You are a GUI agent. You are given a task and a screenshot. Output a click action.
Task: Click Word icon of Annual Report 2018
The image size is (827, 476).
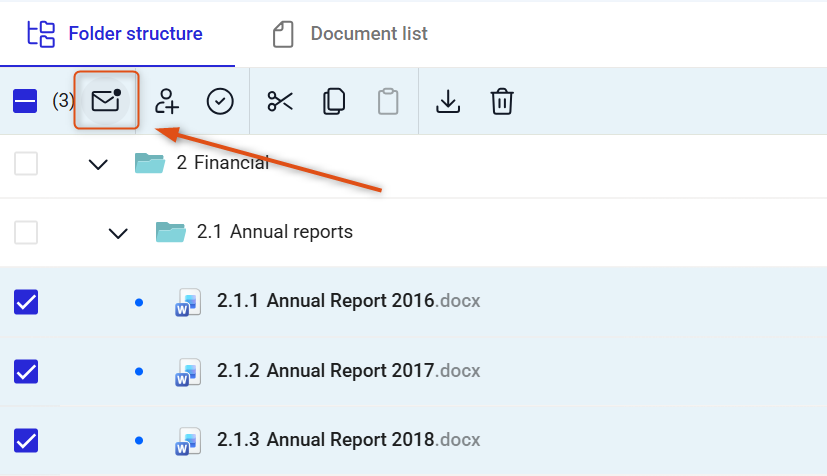click(188, 441)
